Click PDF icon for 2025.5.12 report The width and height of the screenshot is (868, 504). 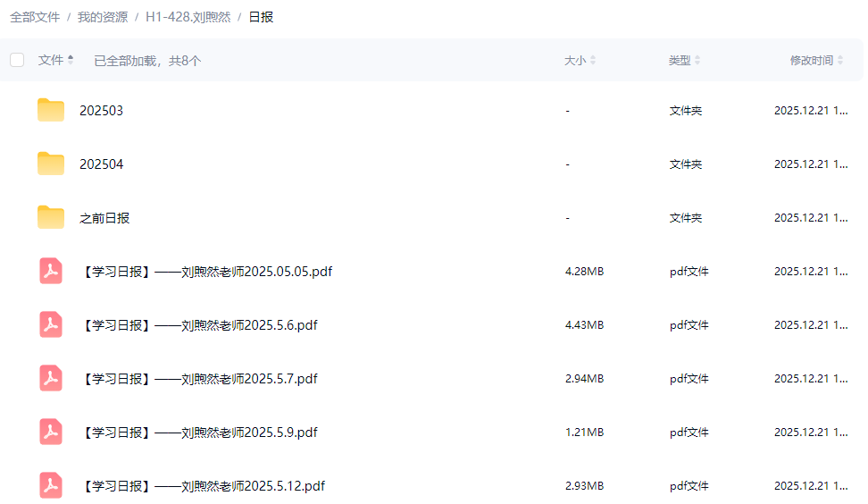point(51,486)
